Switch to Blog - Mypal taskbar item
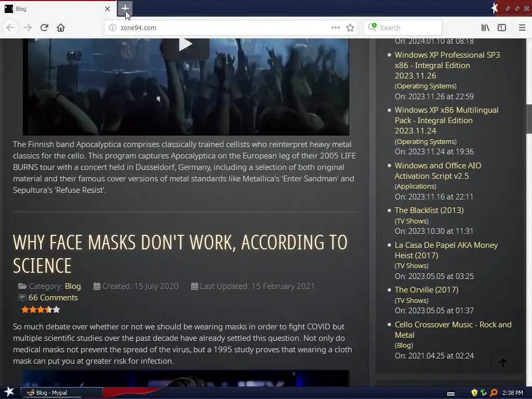The height and width of the screenshot is (399, 532). pyautogui.click(x=62, y=393)
